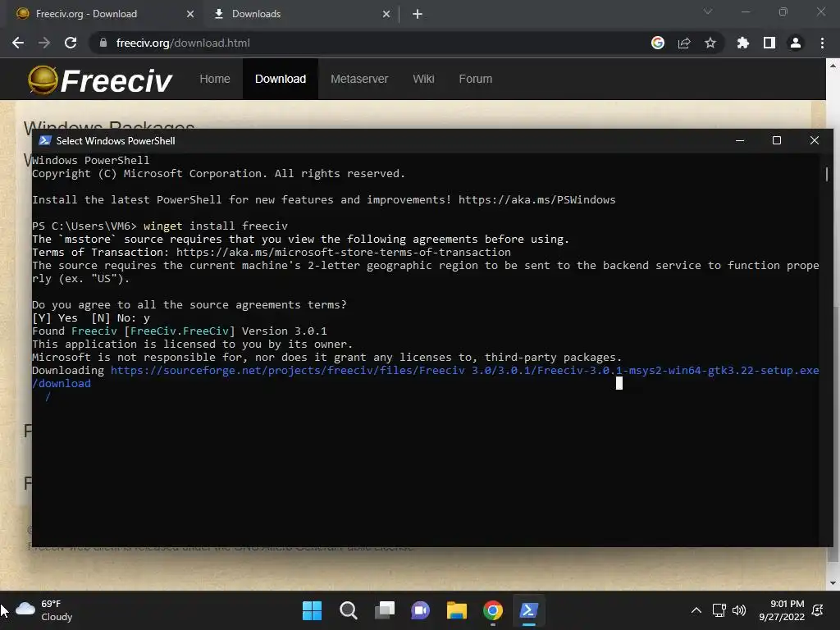The width and height of the screenshot is (840, 630).
Task: Open Windows Search from the taskbar
Action: click(349, 610)
